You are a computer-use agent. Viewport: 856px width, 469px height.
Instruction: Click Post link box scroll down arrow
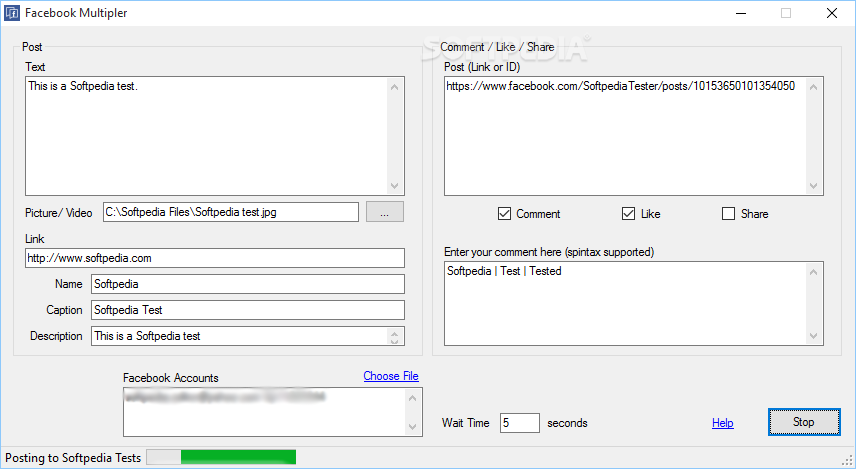813,186
